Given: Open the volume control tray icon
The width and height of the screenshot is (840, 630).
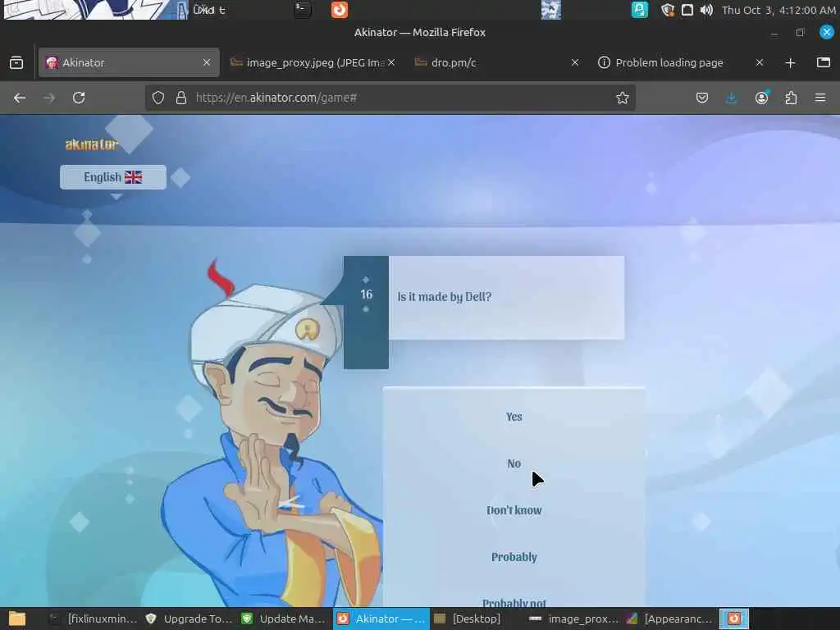Looking at the screenshot, I should [706, 10].
